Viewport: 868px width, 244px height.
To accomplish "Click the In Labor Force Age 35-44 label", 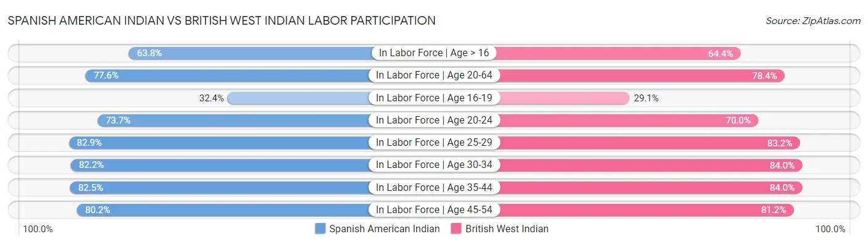I will [x=434, y=187].
